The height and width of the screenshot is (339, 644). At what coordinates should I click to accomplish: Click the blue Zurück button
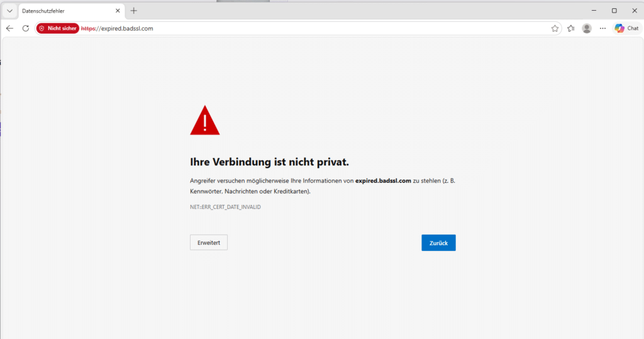point(438,243)
